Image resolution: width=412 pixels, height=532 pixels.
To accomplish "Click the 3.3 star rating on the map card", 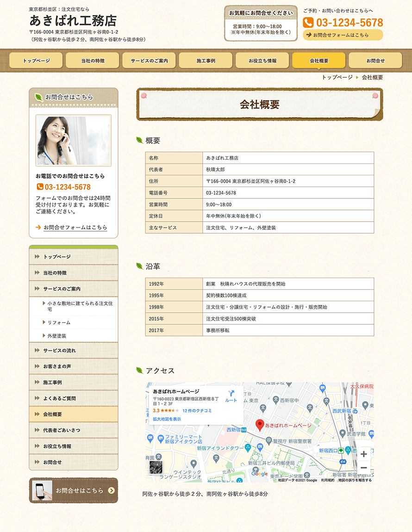I will click(x=156, y=410).
